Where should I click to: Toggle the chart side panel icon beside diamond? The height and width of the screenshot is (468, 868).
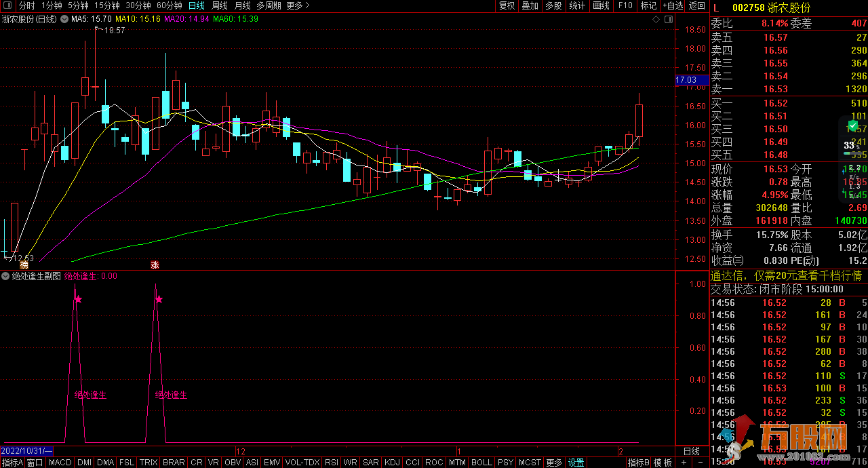click(x=669, y=20)
